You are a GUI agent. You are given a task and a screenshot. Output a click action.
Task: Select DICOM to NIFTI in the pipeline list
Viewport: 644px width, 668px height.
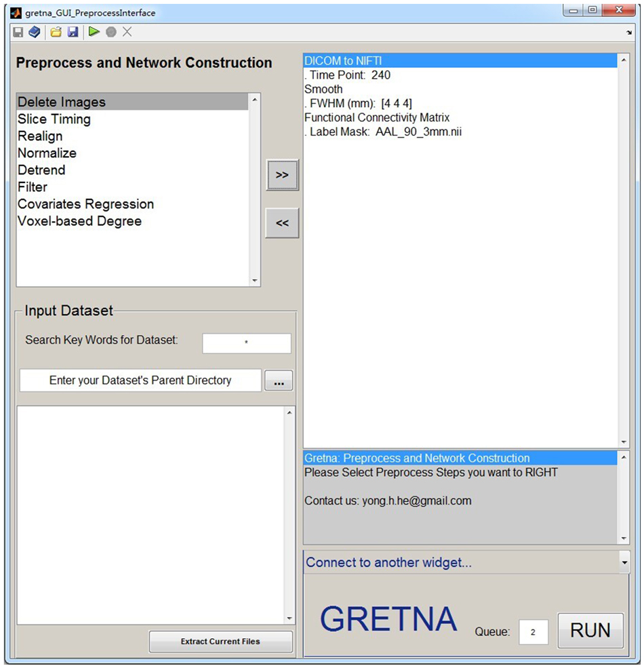pyautogui.click(x=460, y=61)
